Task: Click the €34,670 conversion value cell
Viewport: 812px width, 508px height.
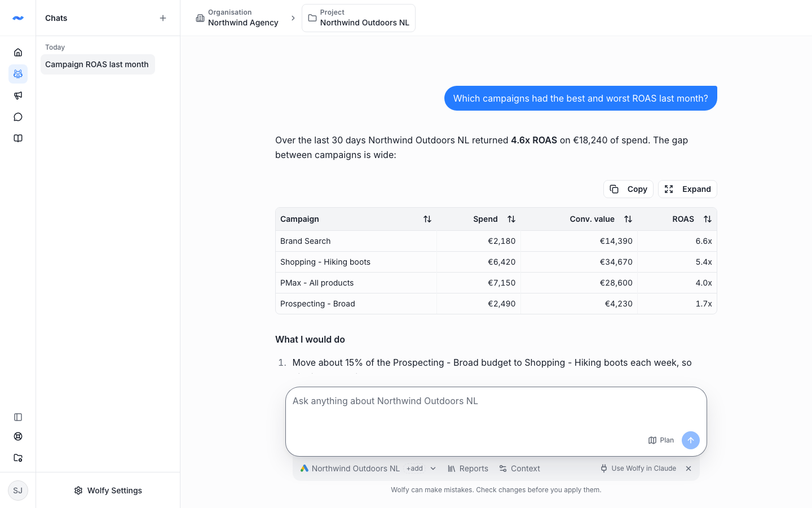Action: click(579, 262)
